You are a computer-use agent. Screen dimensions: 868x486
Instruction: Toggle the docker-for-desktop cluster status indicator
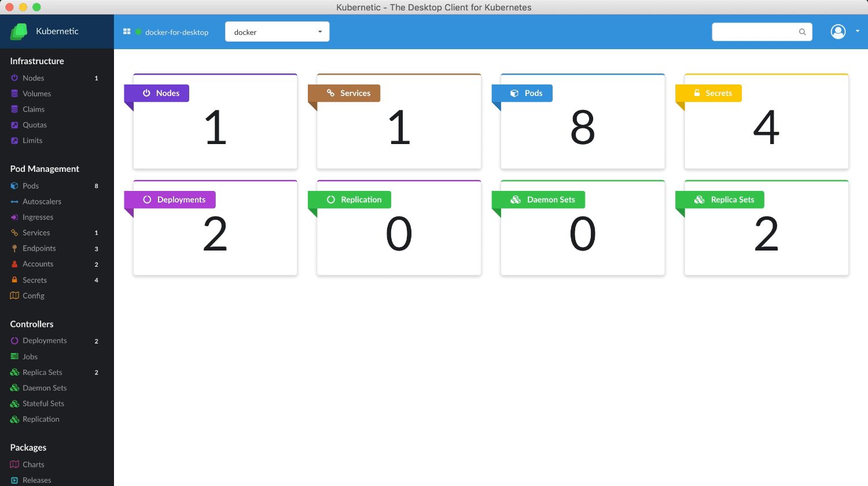pyautogui.click(x=137, y=32)
